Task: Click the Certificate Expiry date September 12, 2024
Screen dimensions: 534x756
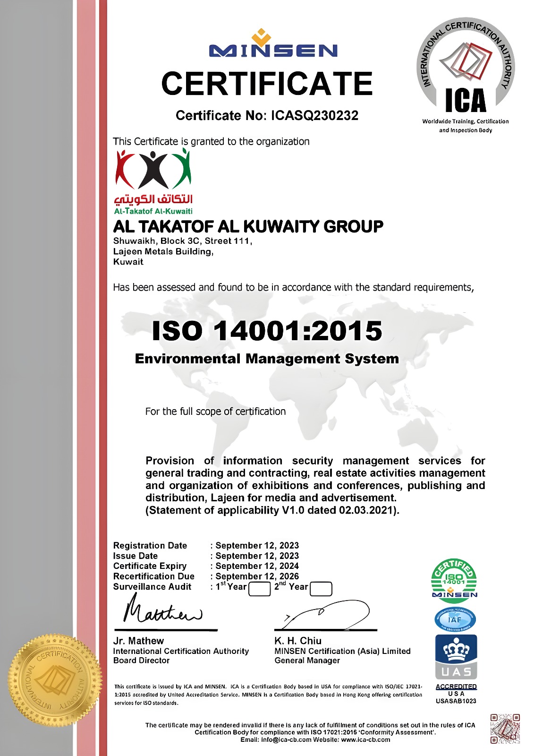Action: [257, 566]
